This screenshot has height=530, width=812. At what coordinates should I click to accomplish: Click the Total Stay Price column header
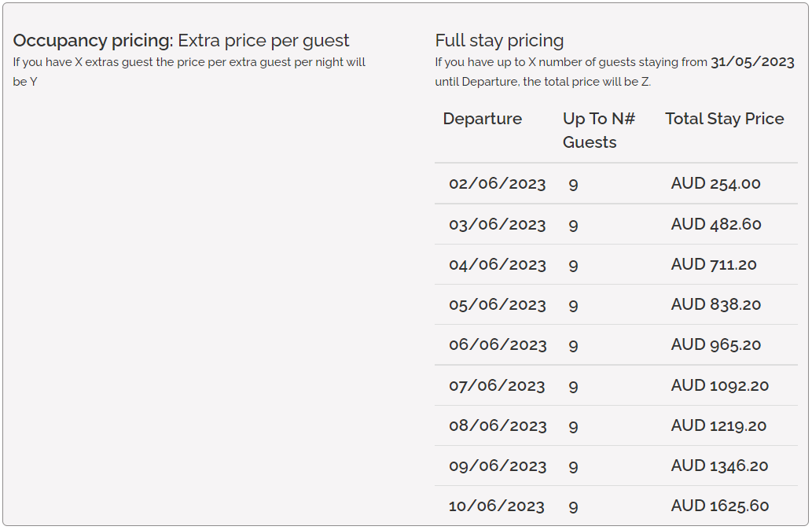(724, 119)
